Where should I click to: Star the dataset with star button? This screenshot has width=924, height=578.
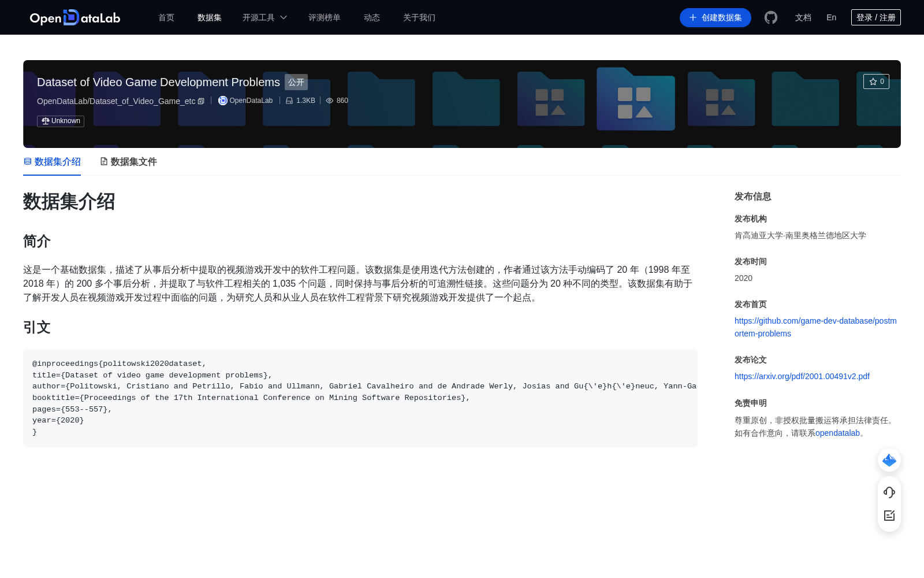point(876,81)
